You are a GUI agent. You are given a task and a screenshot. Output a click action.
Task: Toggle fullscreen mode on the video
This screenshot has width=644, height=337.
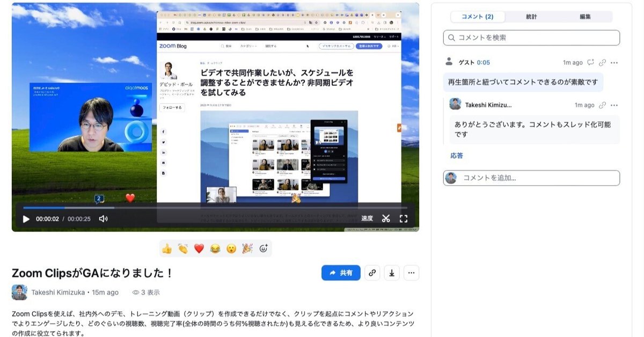tap(404, 218)
